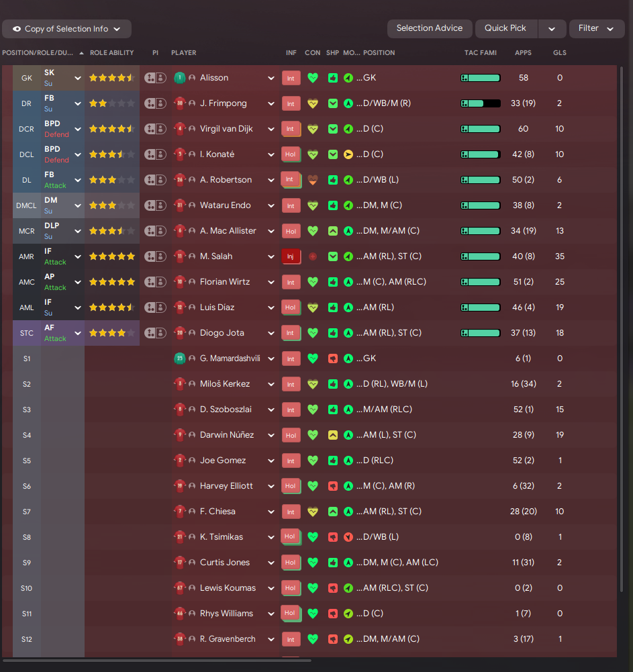The height and width of the screenshot is (672, 633).
Task: Click Florian Wirtz's five-star role ability rating
Action: pos(112,282)
